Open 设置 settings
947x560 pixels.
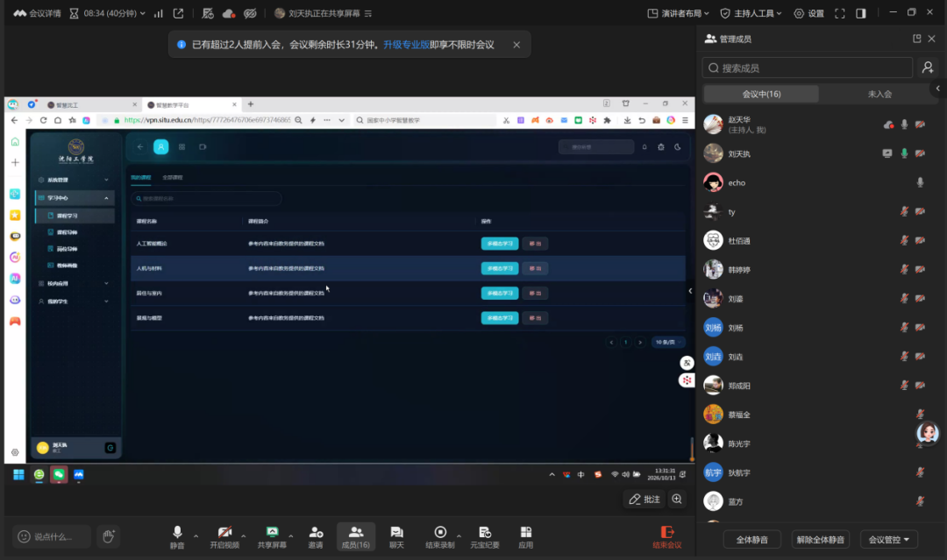(x=808, y=13)
